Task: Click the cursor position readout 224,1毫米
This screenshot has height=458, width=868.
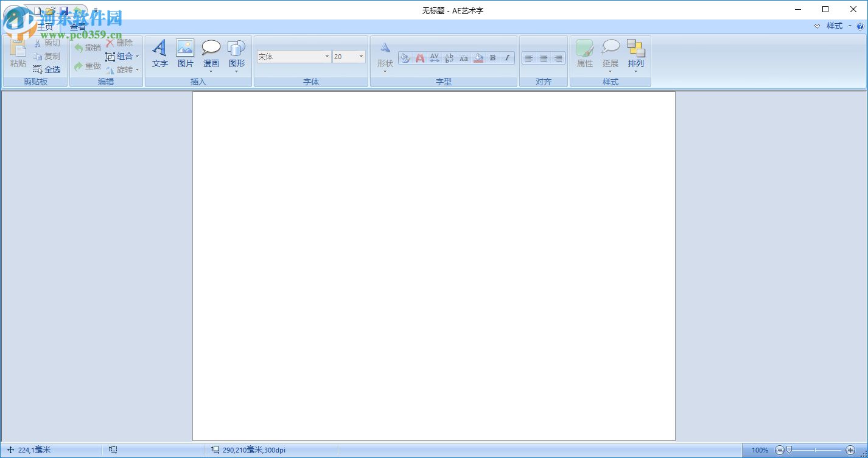Action: point(35,450)
